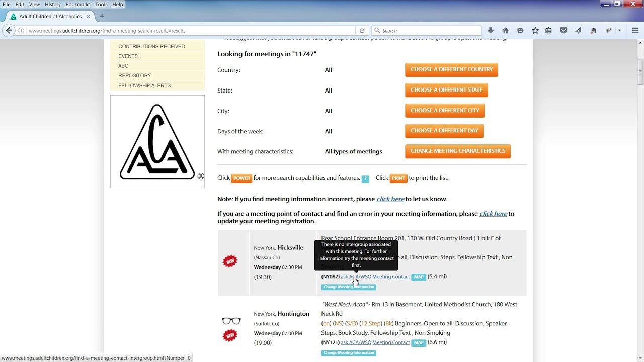Open a new tab with plus button
The image size is (644, 362).
102,16
